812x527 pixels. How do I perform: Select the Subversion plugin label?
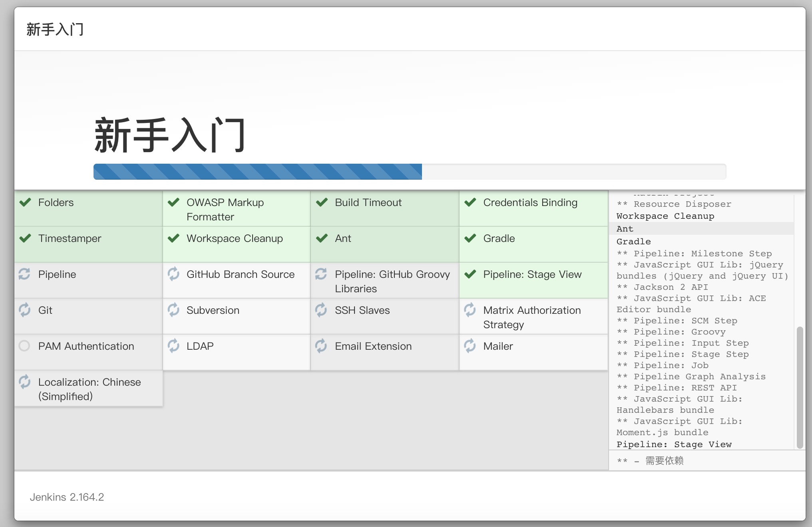(x=213, y=310)
